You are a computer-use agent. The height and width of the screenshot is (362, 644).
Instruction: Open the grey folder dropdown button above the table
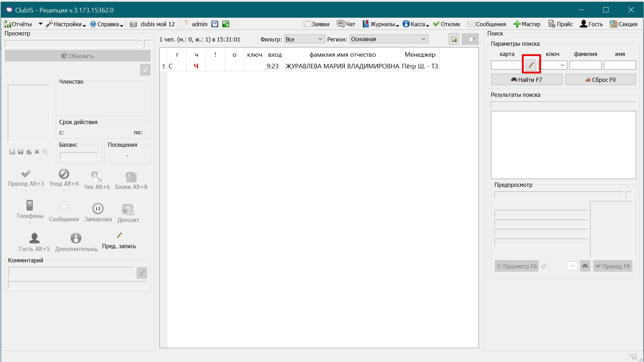[x=470, y=39]
